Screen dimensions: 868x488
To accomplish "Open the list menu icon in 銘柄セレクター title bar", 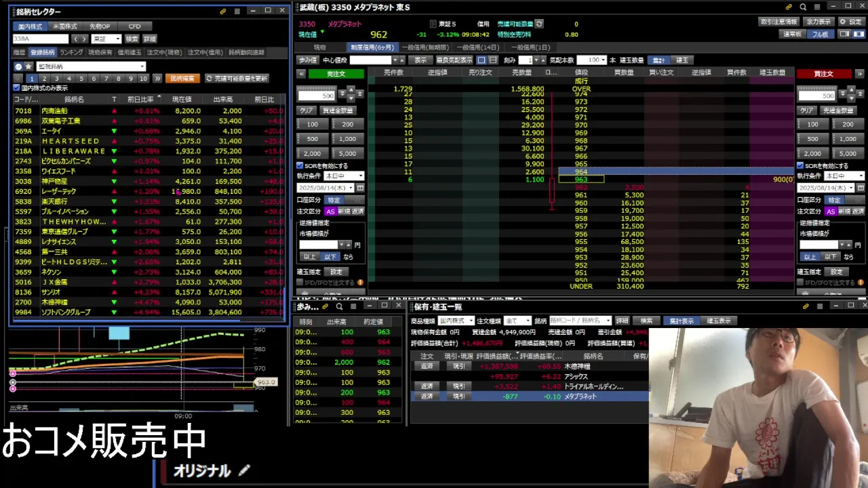I will pos(237,12).
